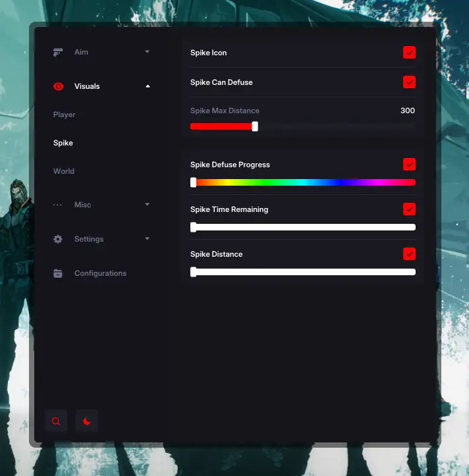Click the Spike Max Distance slider handle
The height and width of the screenshot is (476, 469).
click(255, 126)
